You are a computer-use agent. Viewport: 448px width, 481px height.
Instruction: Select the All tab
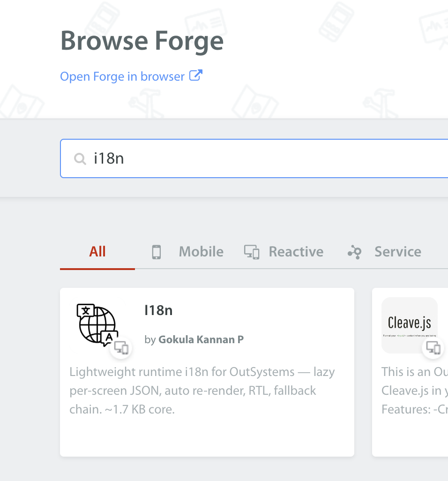97,252
